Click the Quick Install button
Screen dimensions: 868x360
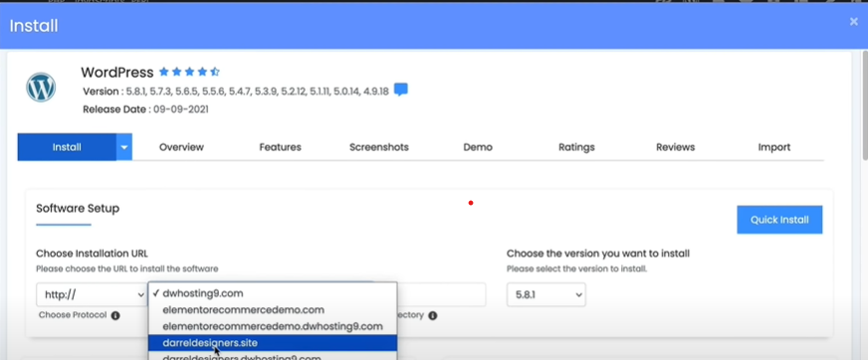779,220
